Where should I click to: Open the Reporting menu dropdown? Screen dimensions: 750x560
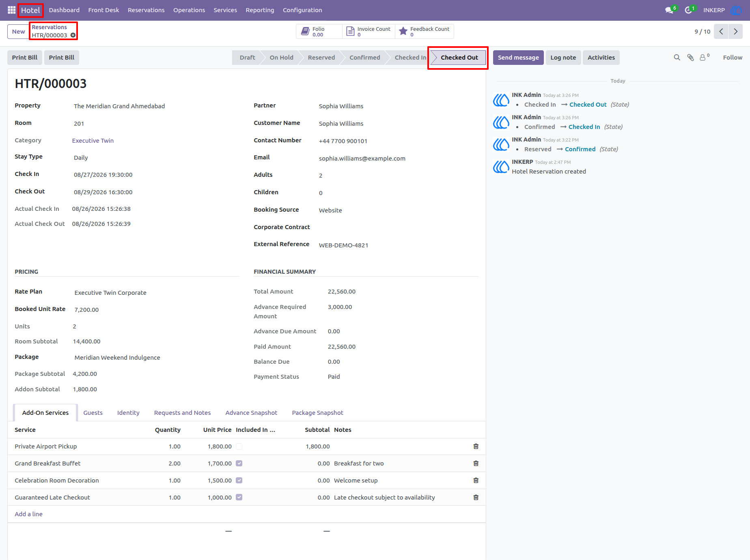(260, 10)
